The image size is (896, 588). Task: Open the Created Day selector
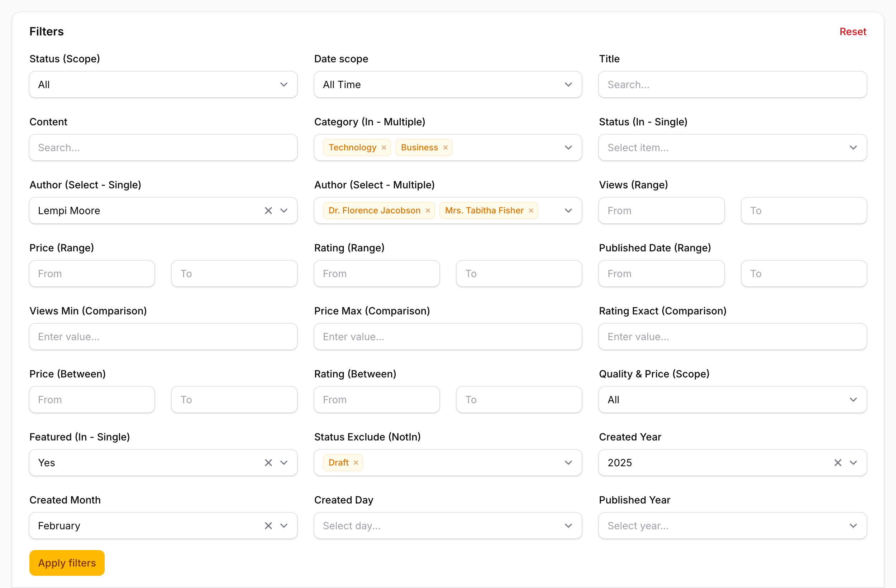pos(448,526)
